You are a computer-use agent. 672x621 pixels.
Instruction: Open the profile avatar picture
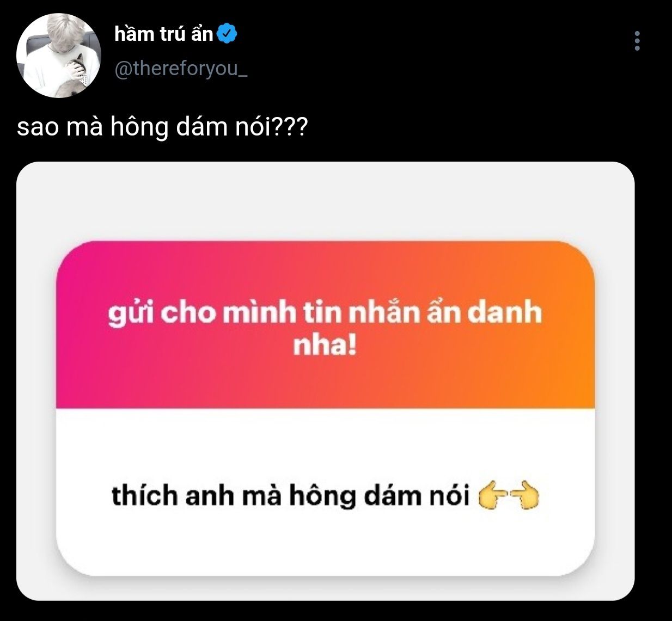[59, 56]
